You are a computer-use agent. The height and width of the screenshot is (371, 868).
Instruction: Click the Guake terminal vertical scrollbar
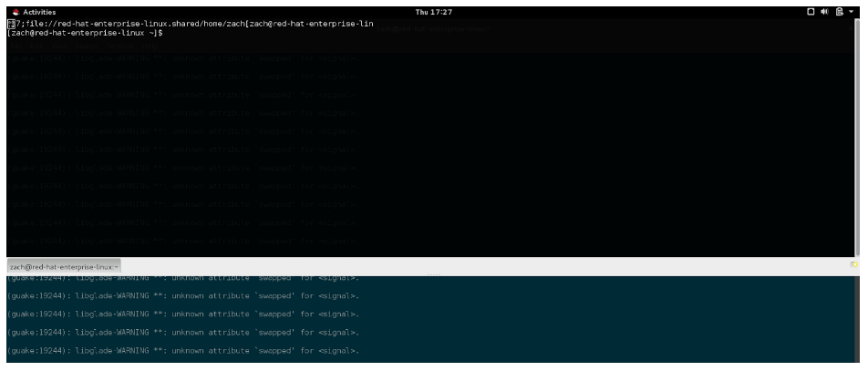860,137
